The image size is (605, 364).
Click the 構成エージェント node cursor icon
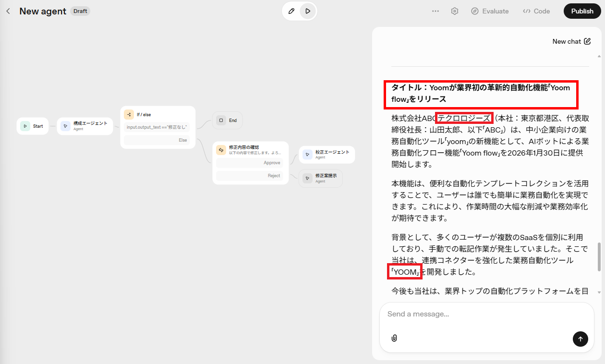point(65,126)
